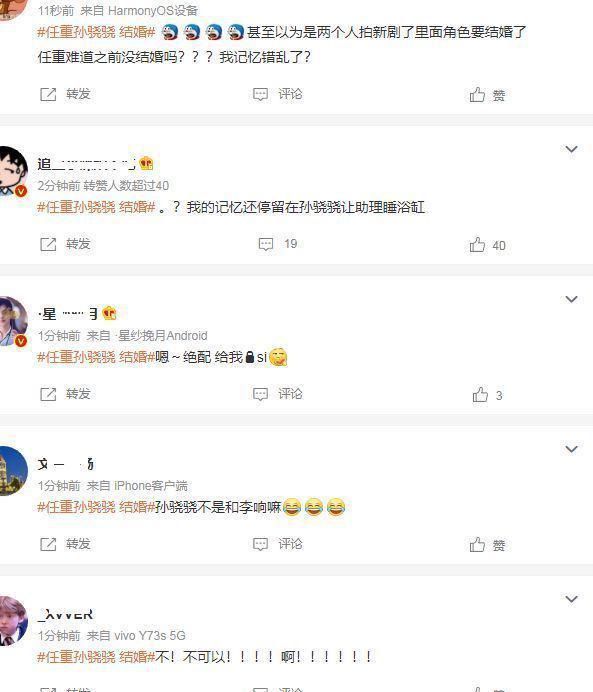Like the iPhone客户端 post

point(488,545)
